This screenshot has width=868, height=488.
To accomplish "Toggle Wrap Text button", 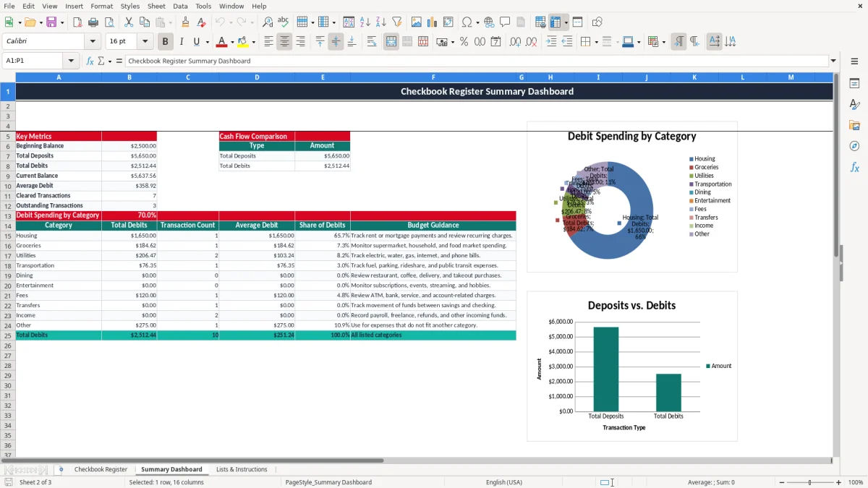I will coord(372,42).
